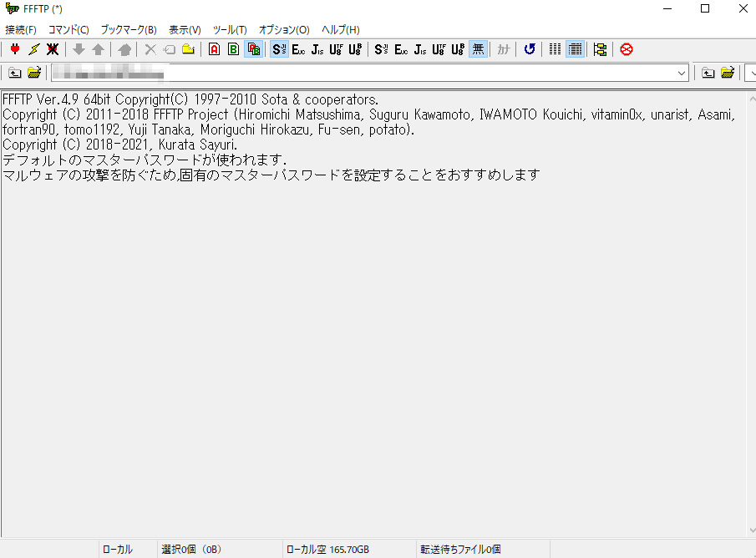Click the grayed カナ kana conversion icon
The width and height of the screenshot is (756, 558).
pyautogui.click(x=504, y=49)
